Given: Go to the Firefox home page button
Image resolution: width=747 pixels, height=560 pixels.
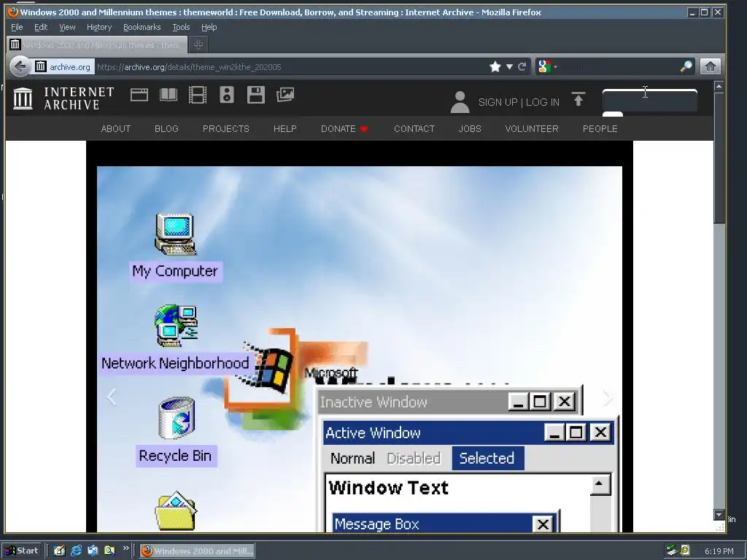Looking at the screenshot, I should [x=710, y=66].
